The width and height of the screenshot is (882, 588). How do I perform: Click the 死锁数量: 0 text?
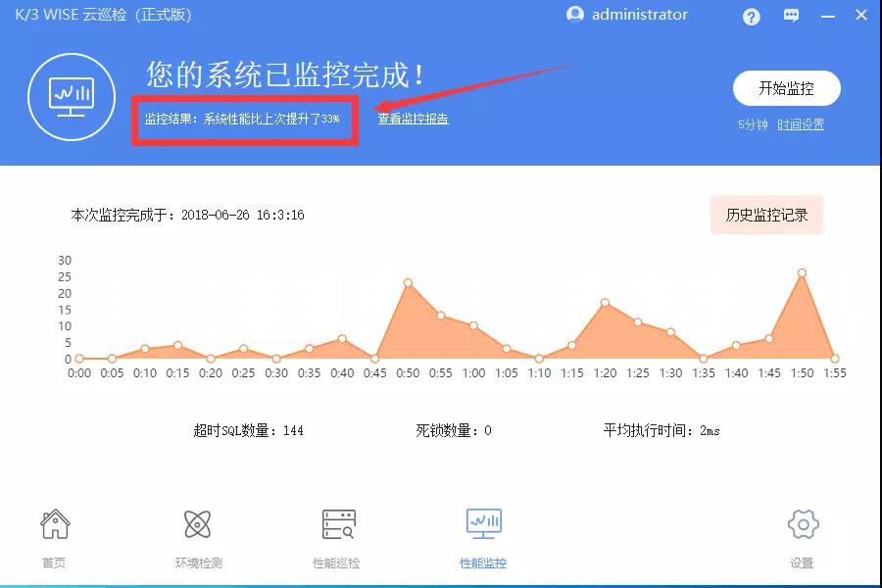pyautogui.click(x=454, y=430)
